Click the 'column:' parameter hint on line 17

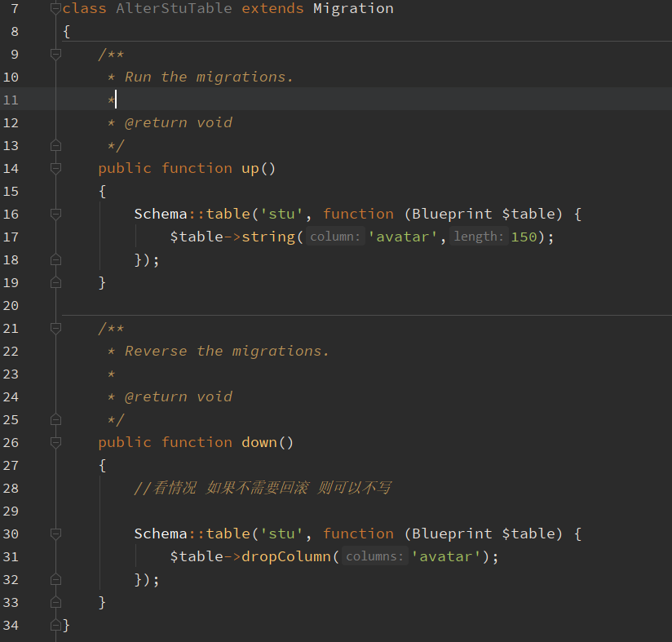335,237
